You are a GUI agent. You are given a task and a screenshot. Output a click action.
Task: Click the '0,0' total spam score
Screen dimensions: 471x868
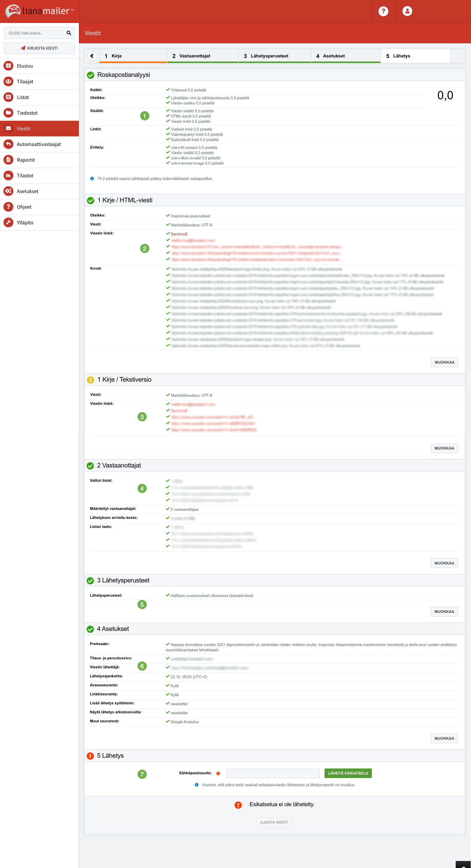(x=445, y=95)
